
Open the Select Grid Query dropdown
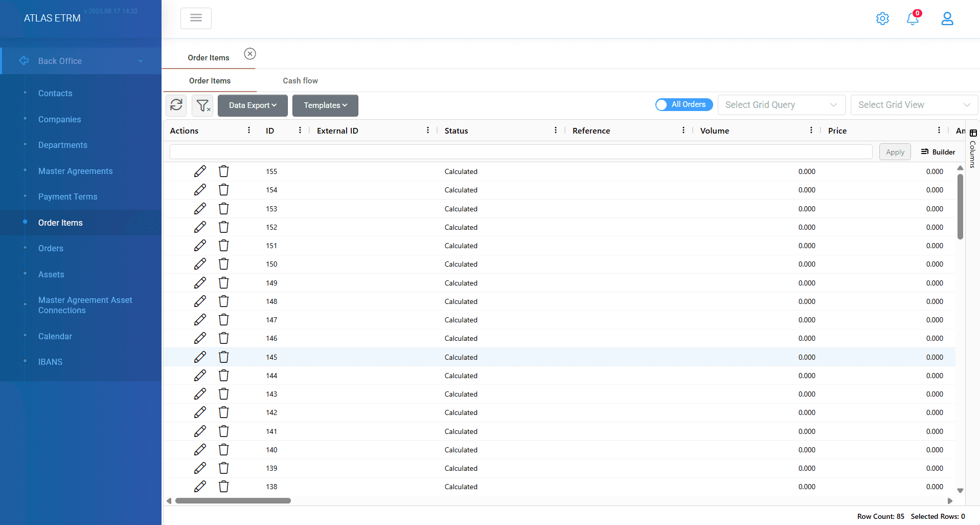[782, 105]
